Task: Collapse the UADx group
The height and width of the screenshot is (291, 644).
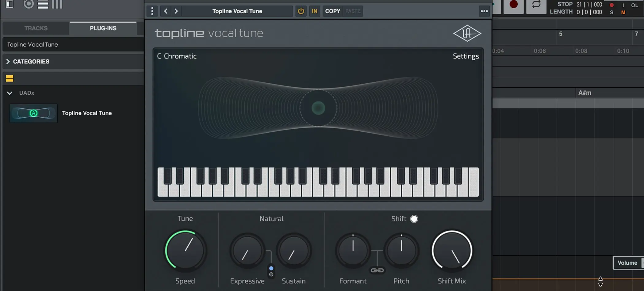Action: (10, 93)
